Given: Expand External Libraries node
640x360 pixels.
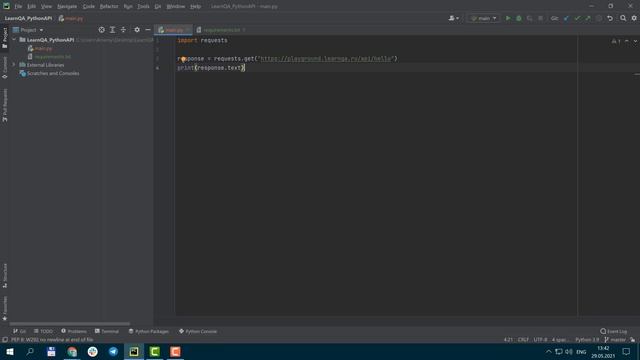Looking at the screenshot, I should (x=14, y=64).
